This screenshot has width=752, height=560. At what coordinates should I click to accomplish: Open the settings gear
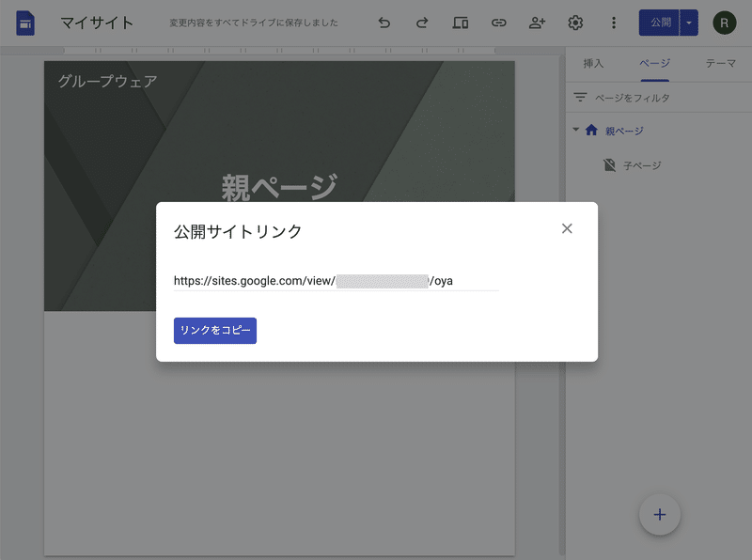[575, 23]
